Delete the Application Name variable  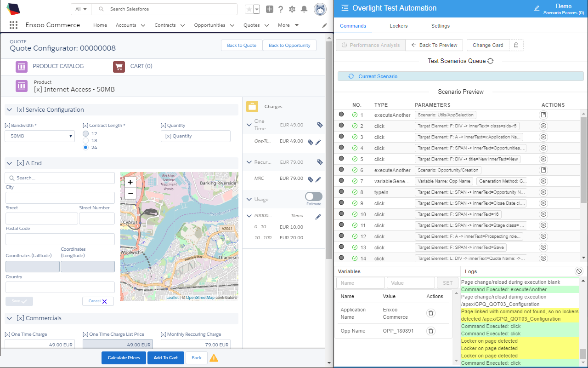(430, 313)
